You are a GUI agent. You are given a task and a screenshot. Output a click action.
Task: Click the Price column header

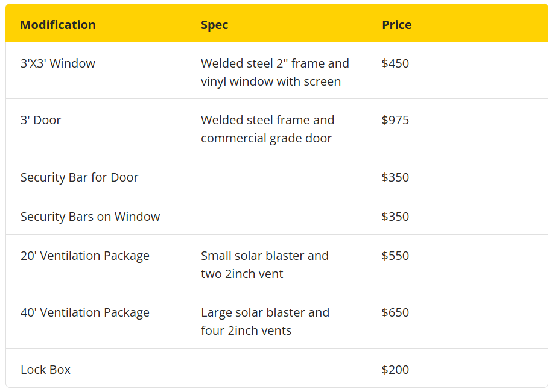pyautogui.click(x=397, y=25)
